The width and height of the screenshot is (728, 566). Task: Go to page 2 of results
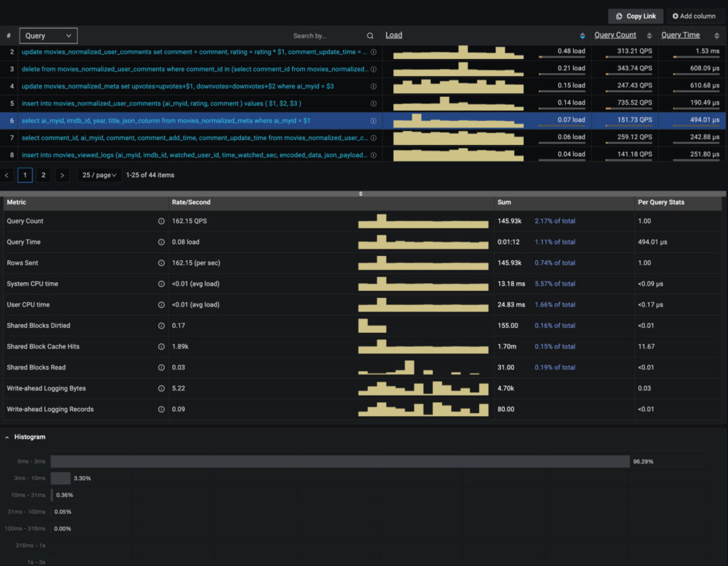tap(45, 174)
